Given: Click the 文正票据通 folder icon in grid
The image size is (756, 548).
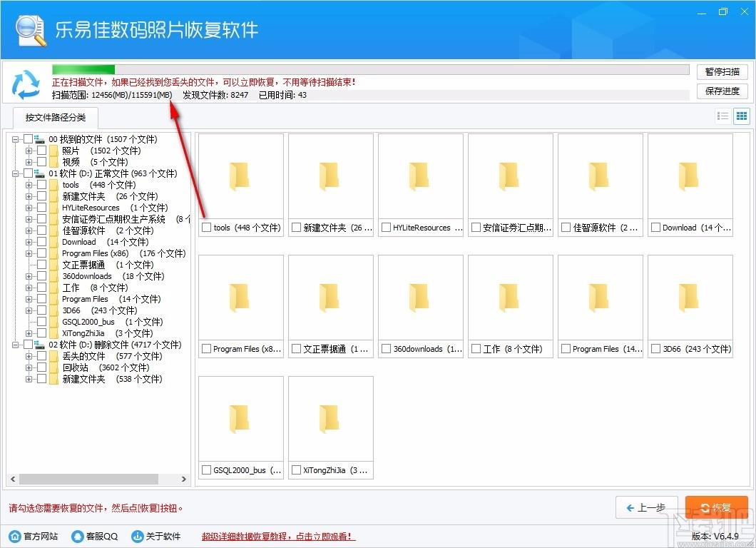Looking at the screenshot, I should 330,297.
